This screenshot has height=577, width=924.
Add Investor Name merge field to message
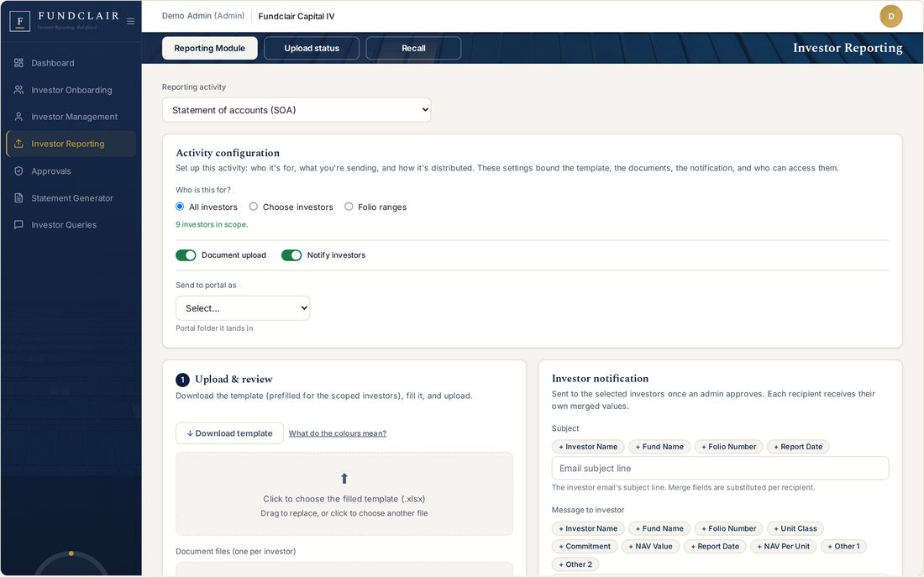588,528
